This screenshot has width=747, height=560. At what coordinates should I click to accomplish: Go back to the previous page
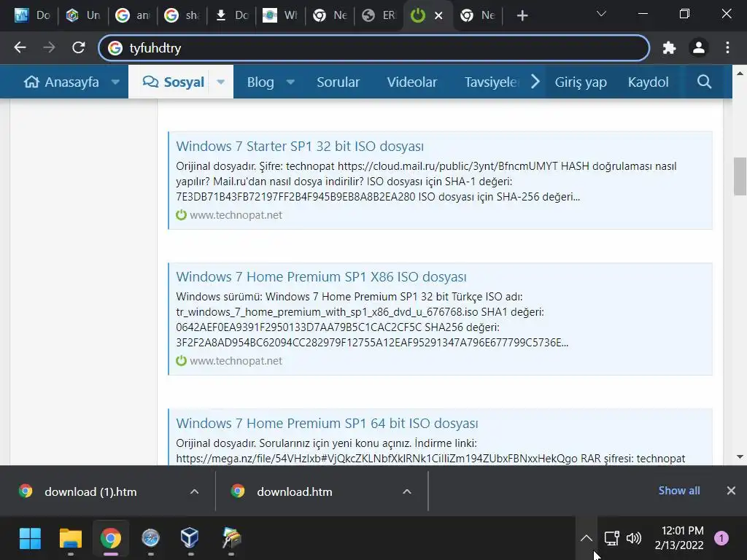pos(20,47)
